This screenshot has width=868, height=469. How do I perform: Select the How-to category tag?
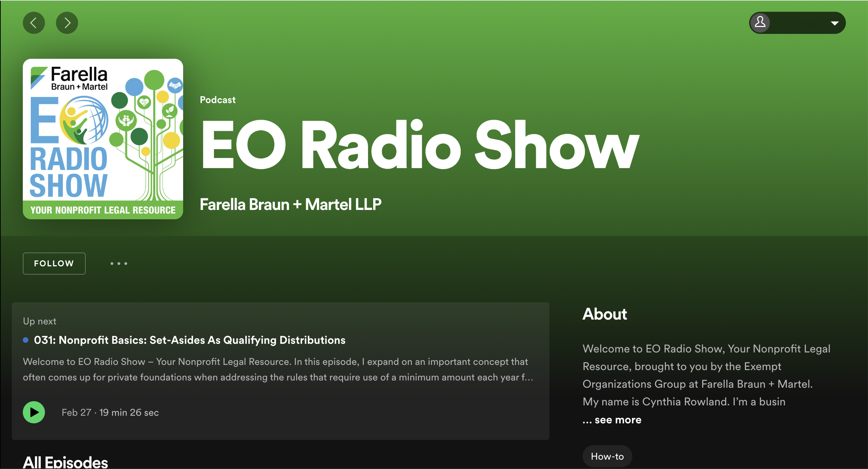click(607, 456)
